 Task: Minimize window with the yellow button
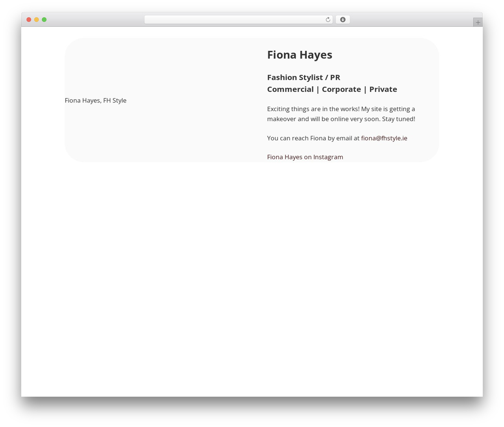pyautogui.click(x=36, y=20)
